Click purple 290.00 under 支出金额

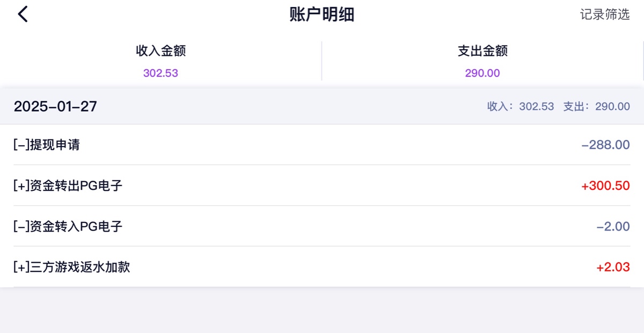(x=482, y=73)
